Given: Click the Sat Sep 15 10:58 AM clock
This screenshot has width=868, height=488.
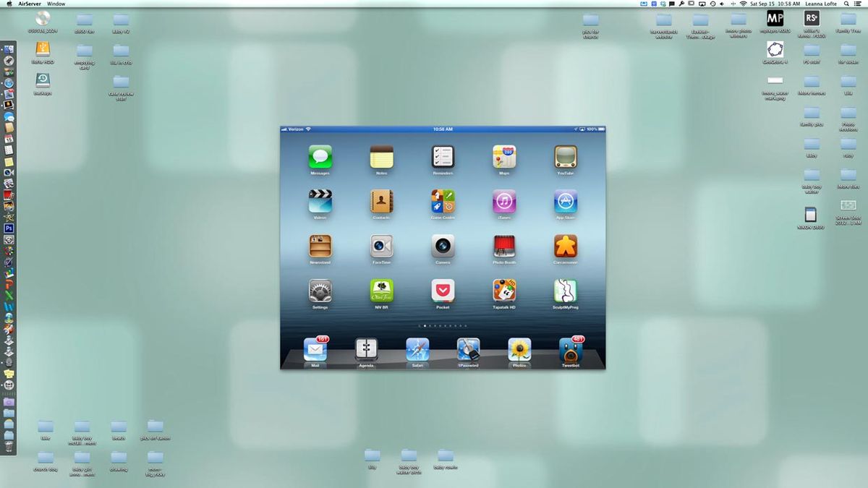Looking at the screenshot, I should click(775, 4).
